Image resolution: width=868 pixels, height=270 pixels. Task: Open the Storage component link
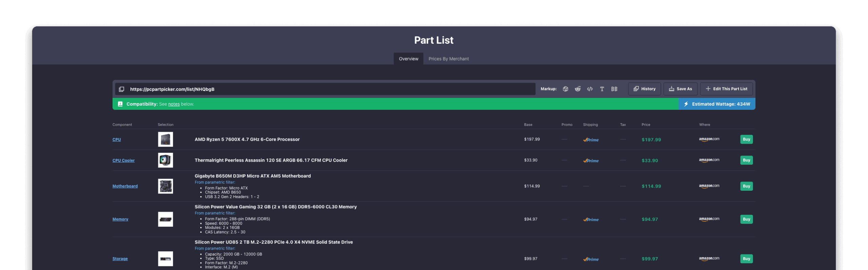[x=120, y=259]
